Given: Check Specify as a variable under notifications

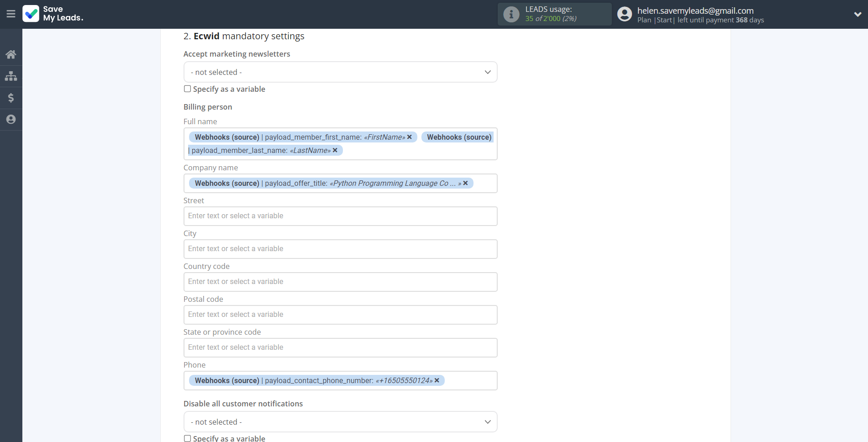Looking at the screenshot, I should tap(187, 438).
